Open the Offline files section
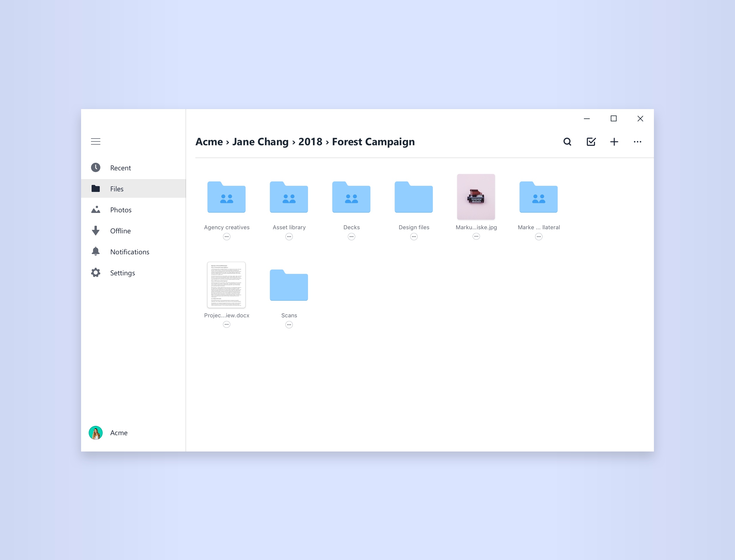This screenshot has height=560, width=735. click(x=120, y=231)
